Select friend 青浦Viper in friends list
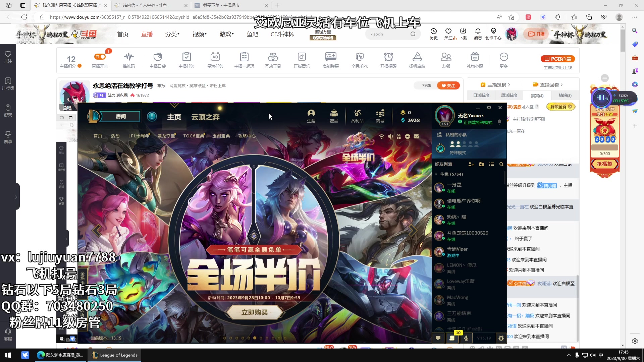Image resolution: width=644 pixels, height=362 pixels. (469, 252)
